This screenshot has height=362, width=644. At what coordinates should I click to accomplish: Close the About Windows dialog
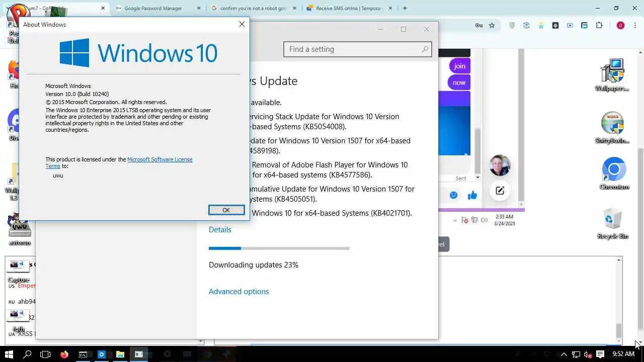[x=242, y=24]
